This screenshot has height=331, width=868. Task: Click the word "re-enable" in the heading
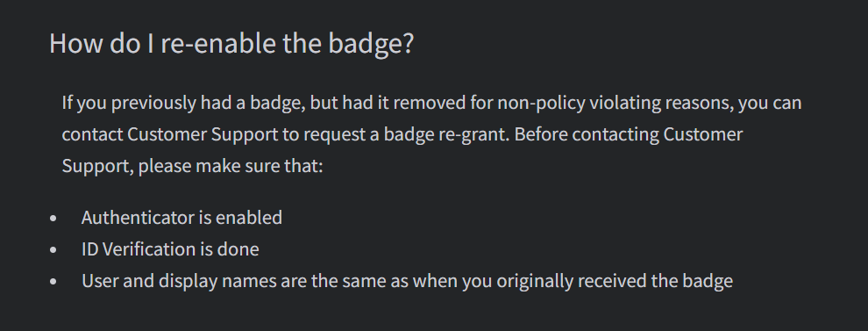(218, 43)
